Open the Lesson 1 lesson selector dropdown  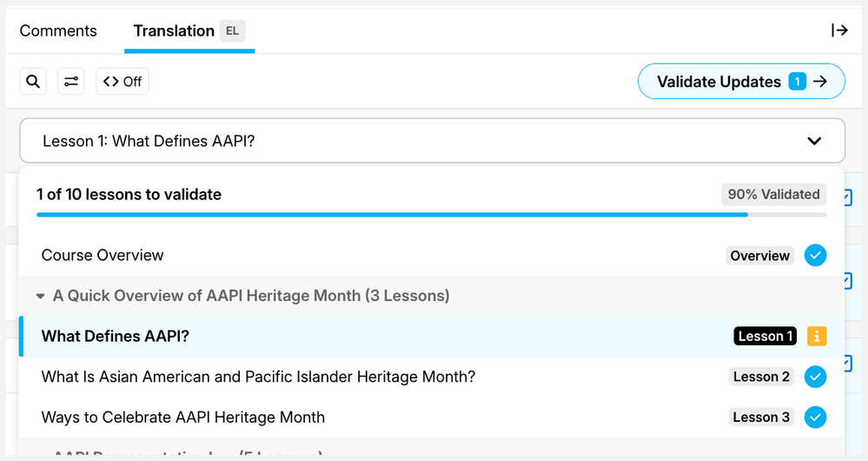(432, 141)
